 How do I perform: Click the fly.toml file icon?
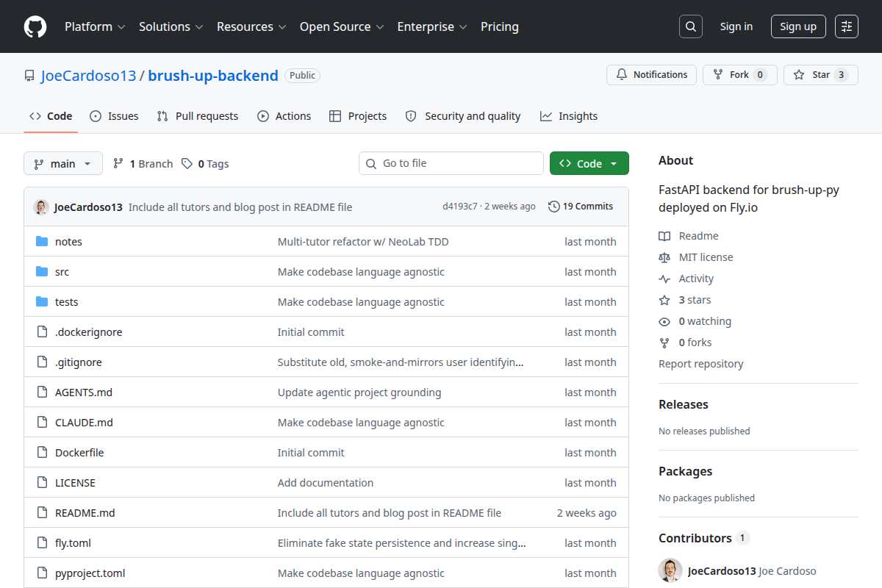tap(42, 543)
